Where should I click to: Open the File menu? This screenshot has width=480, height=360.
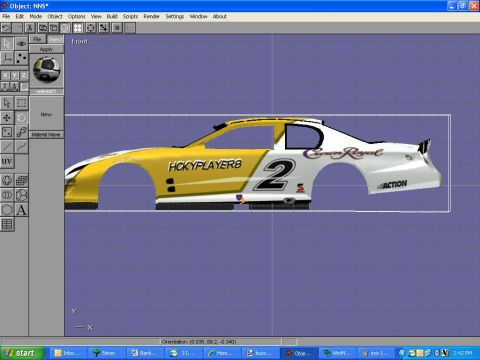(6, 16)
